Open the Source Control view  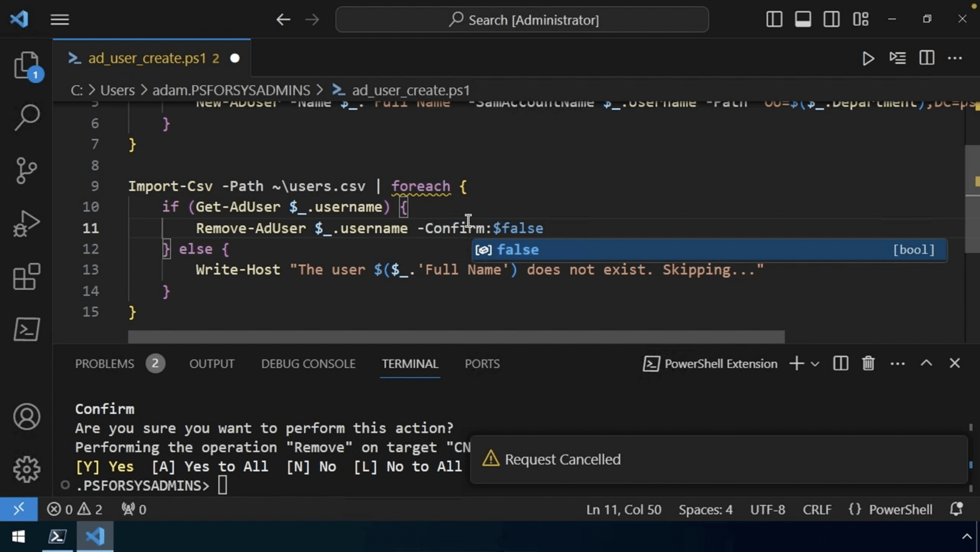(x=27, y=171)
